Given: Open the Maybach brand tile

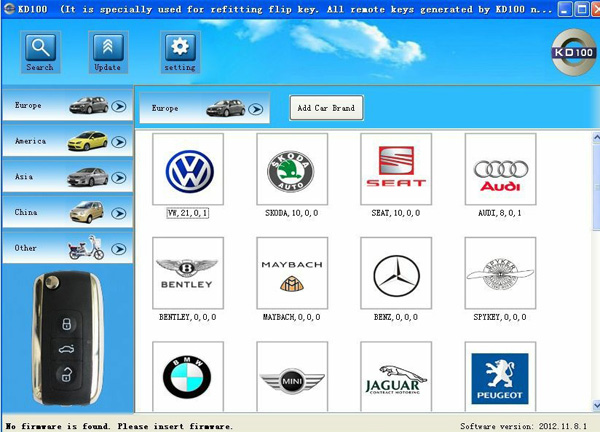Looking at the screenshot, I should pos(292,273).
